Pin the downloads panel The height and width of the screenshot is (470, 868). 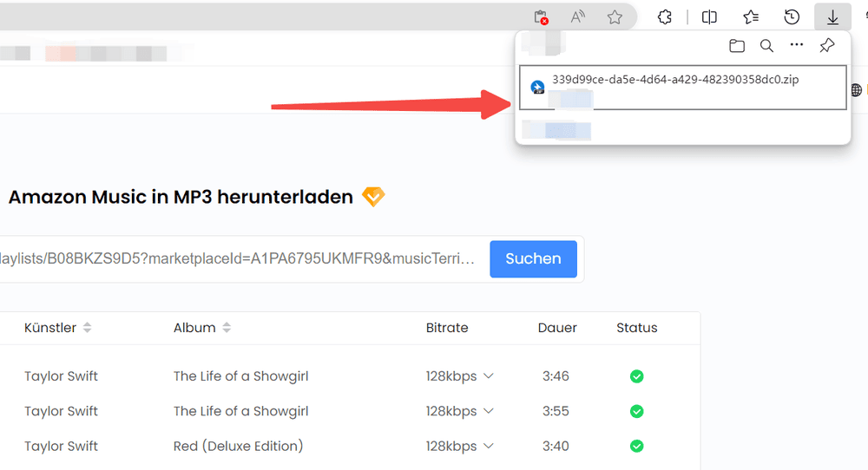[x=827, y=46]
